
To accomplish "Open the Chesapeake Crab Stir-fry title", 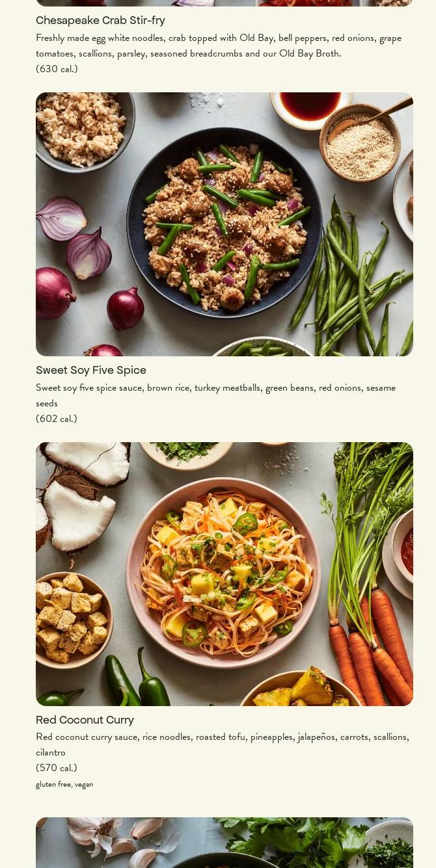I will pyautogui.click(x=100, y=21).
